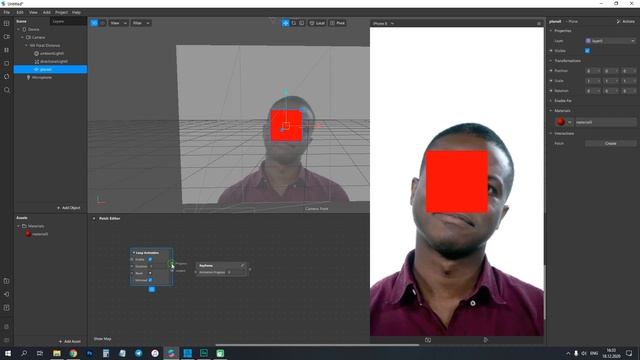The height and width of the screenshot is (360, 640).
Task: Collapse the Patch Editor panel
Action: point(94,218)
